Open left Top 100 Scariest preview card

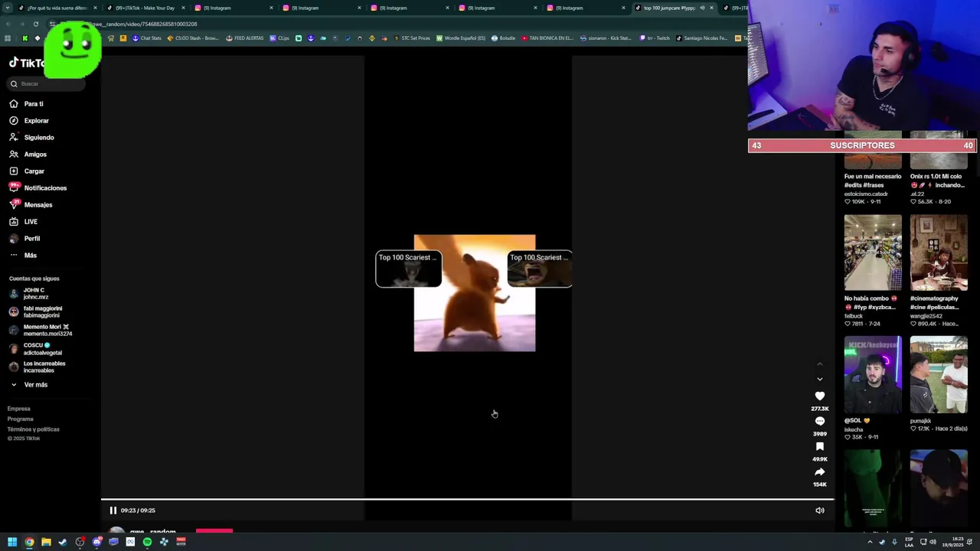pyautogui.click(x=408, y=269)
